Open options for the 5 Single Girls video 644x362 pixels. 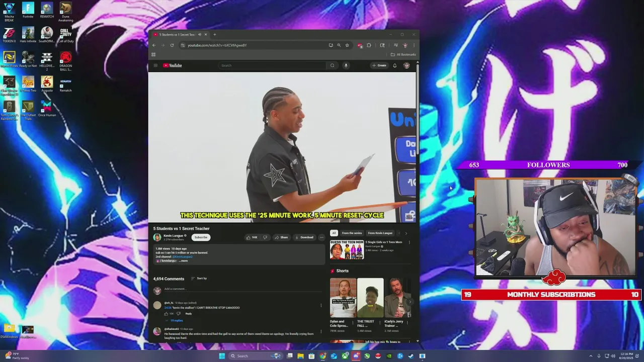click(409, 242)
